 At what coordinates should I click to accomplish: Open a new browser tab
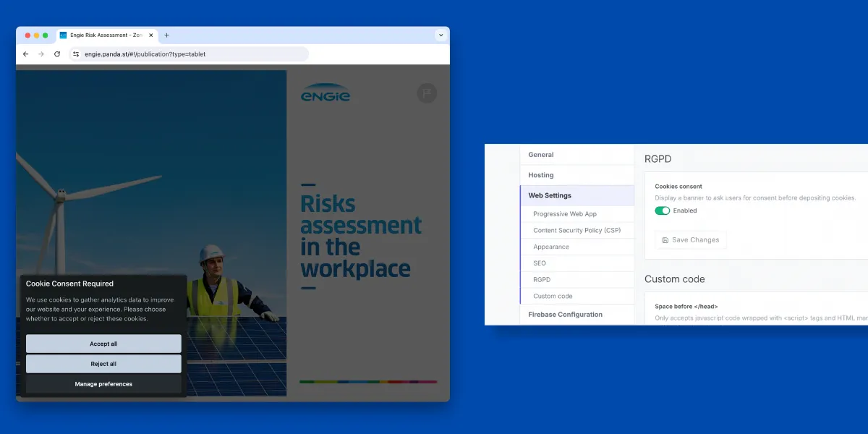pyautogui.click(x=166, y=35)
